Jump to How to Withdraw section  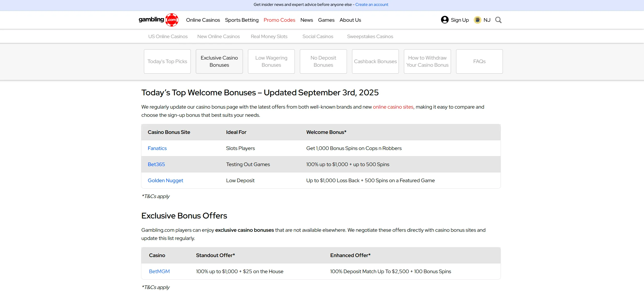pos(427,61)
